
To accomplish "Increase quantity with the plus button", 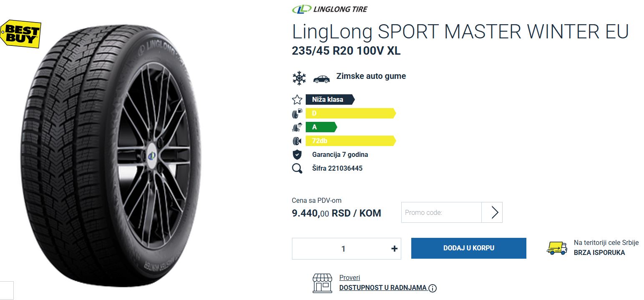I will coord(394,249).
